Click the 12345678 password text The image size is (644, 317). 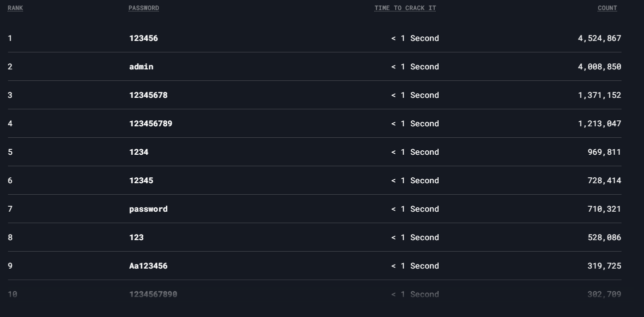148,95
